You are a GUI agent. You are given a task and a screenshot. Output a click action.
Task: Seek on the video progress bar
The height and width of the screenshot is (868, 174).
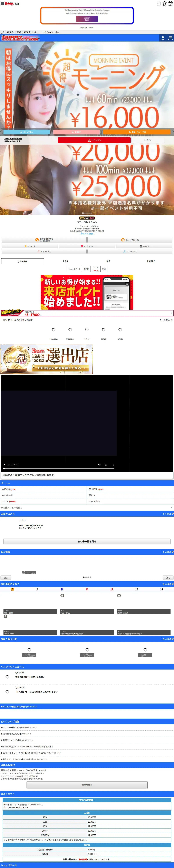click(x=59, y=468)
